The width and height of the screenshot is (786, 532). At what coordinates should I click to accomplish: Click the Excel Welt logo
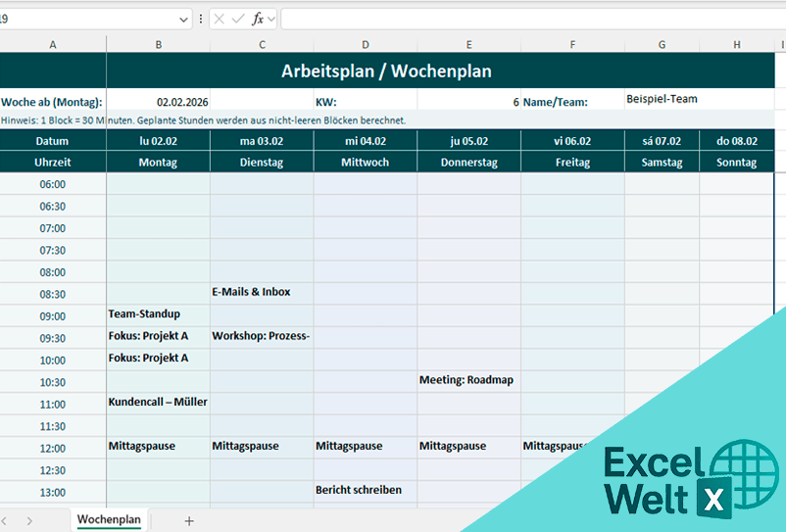pos(676,478)
